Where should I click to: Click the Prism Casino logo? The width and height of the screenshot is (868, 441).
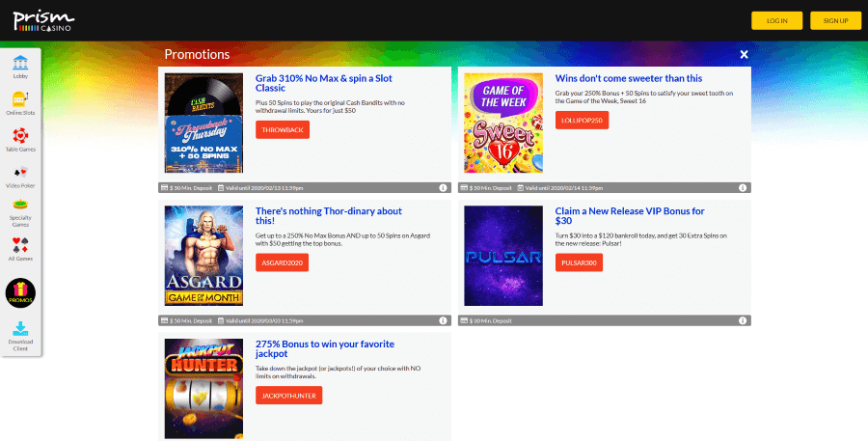43,20
